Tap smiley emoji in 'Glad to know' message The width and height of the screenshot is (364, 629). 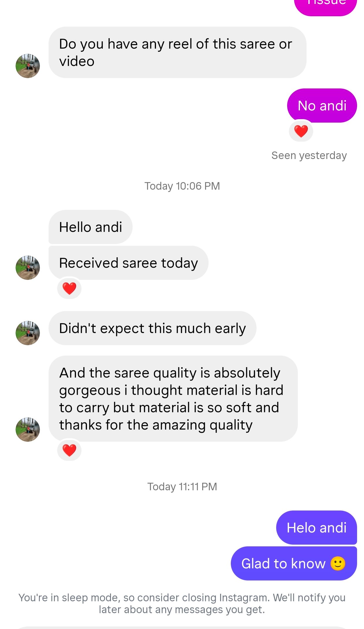338,563
